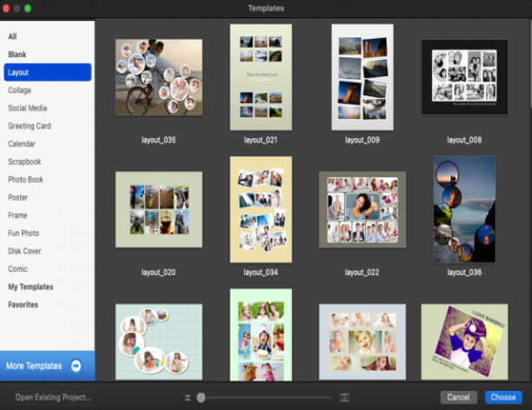The height and width of the screenshot is (410, 532).
Task: Click Open Existing Project button
Action: tap(53, 398)
